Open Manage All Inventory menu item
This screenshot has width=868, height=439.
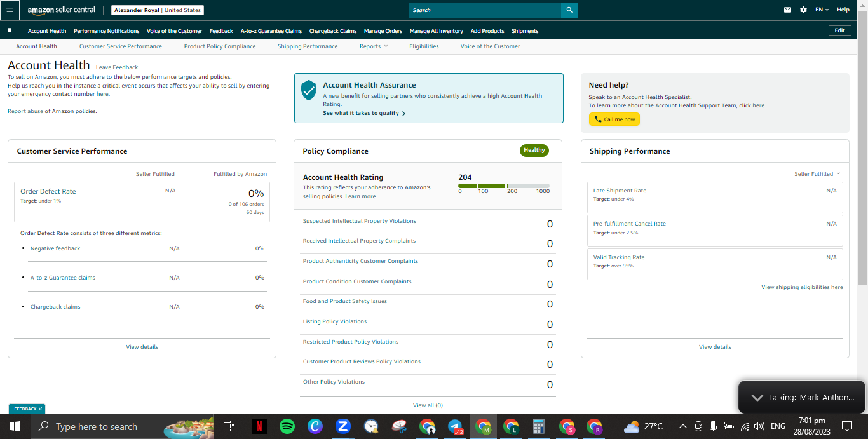(437, 30)
